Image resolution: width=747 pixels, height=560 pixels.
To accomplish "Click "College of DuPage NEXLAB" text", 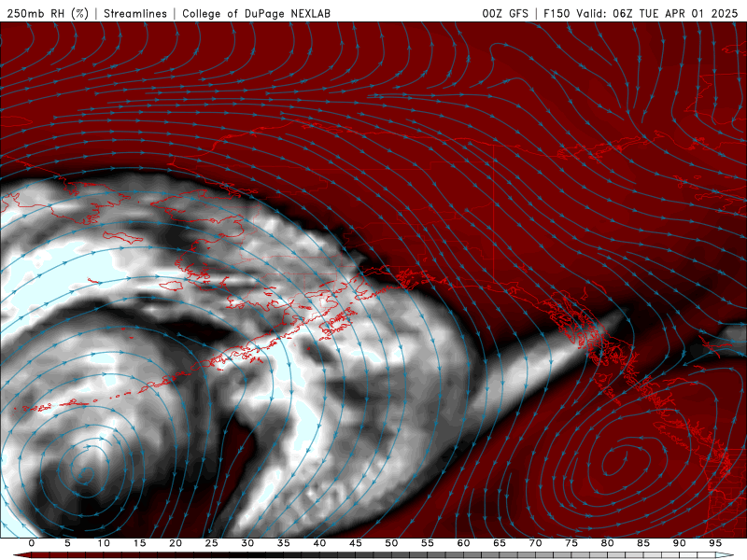I will point(256,13).
